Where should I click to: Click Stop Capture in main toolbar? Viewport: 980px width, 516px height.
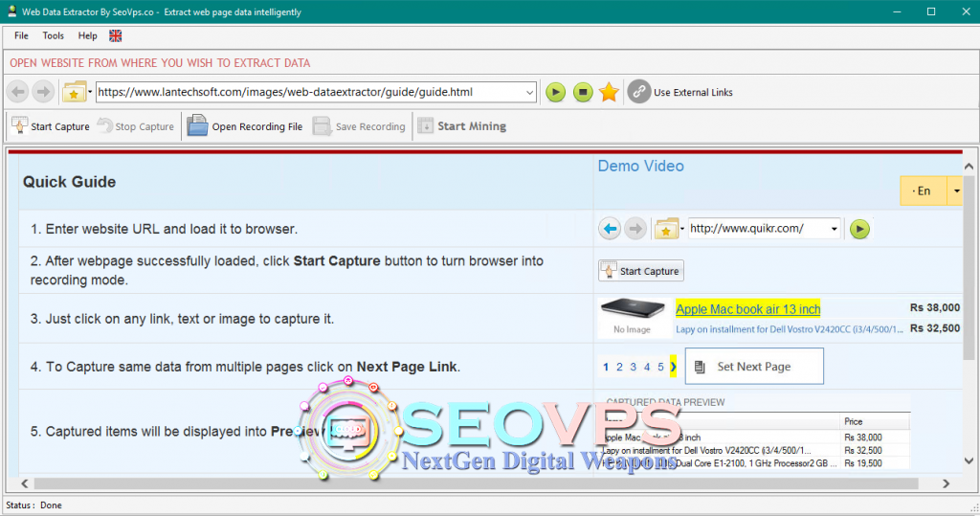(x=136, y=126)
